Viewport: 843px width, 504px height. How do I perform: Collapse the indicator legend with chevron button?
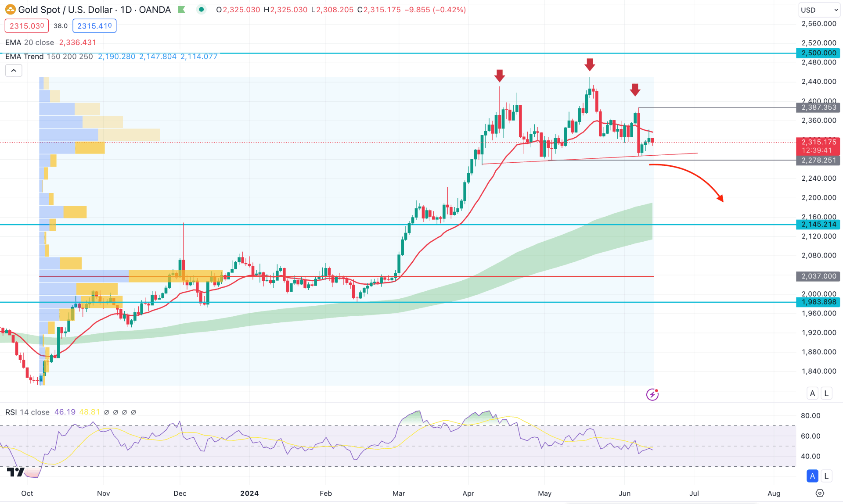14,71
